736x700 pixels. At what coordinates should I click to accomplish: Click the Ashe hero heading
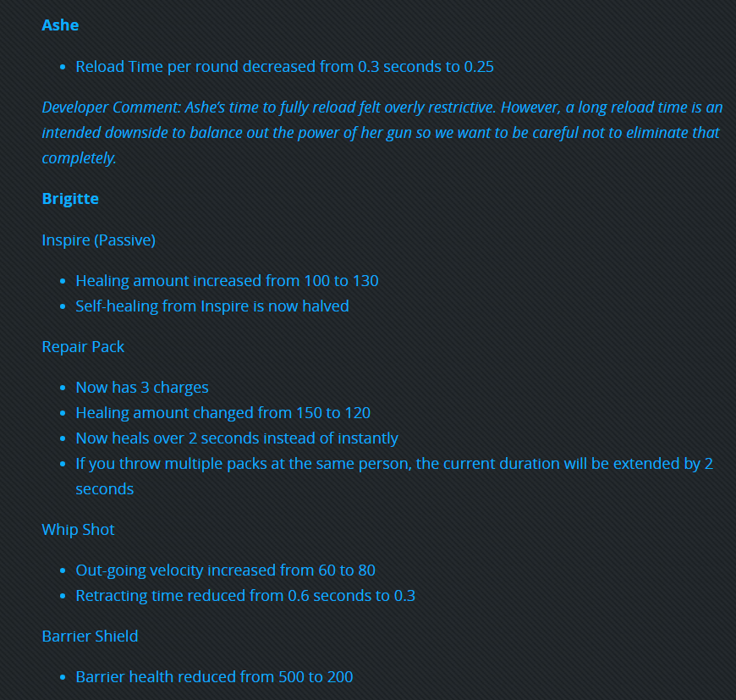tap(60, 25)
